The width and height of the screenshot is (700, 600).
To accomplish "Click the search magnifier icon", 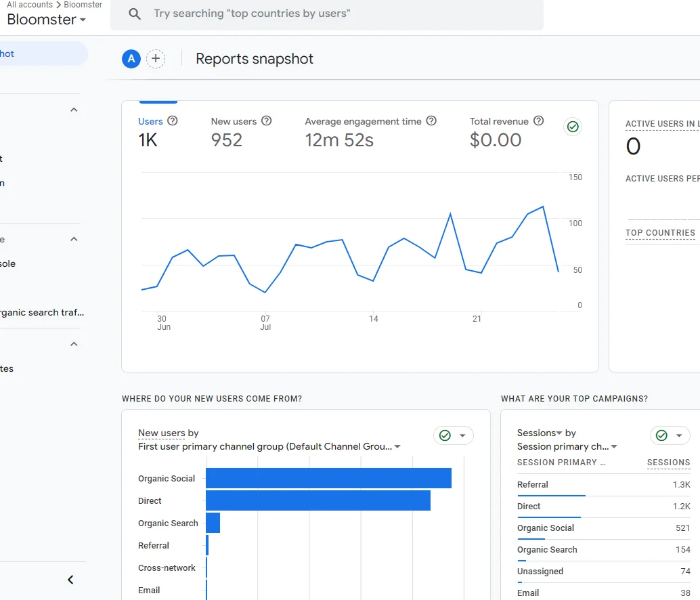I will (134, 14).
